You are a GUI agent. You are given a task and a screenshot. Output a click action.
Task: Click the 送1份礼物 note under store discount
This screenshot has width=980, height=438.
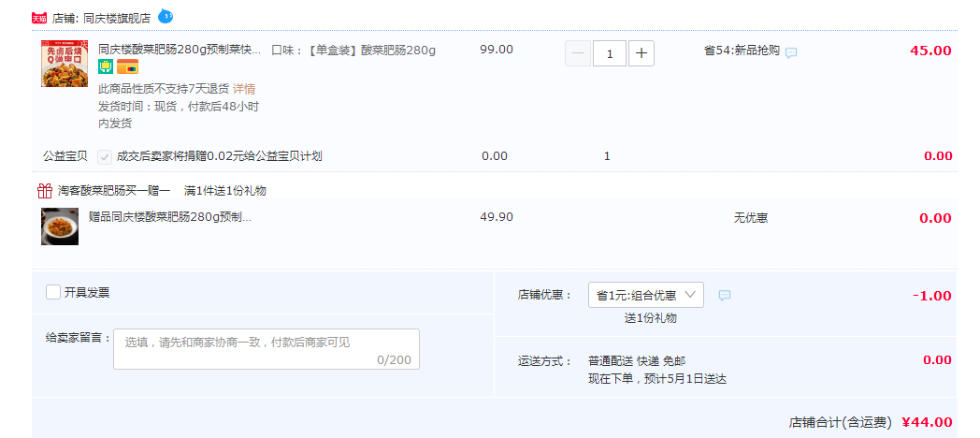[651, 318]
